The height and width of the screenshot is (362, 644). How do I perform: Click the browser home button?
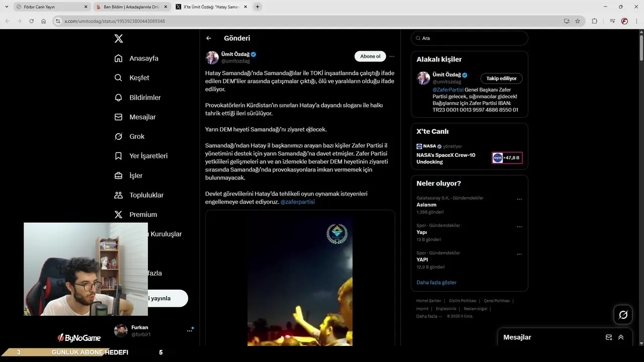coord(44,21)
